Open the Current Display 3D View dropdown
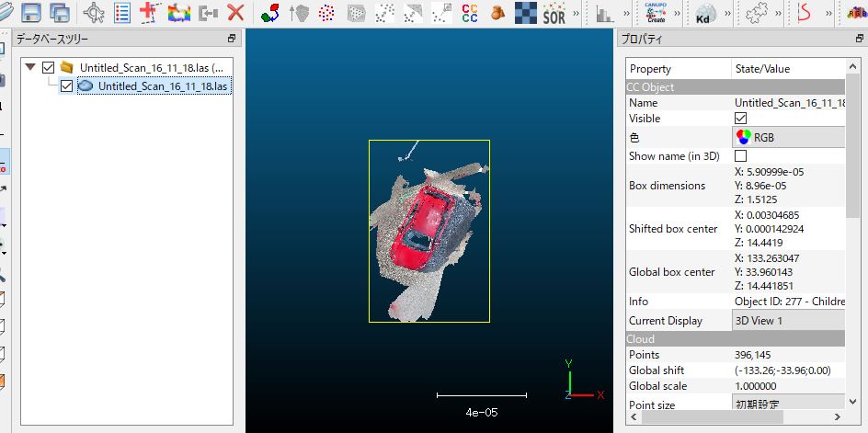 coord(789,320)
